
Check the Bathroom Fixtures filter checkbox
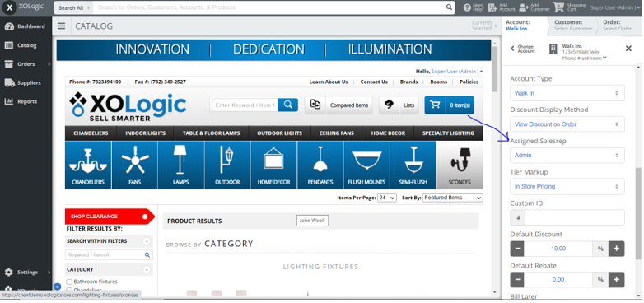coord(69,282)
